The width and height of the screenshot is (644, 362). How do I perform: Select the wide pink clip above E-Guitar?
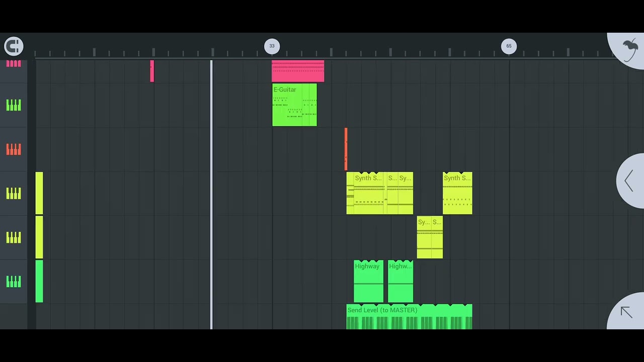298,71
